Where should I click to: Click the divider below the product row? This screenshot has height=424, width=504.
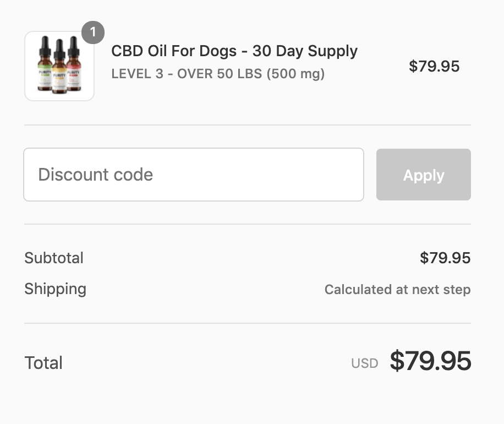tap(247, 126)
